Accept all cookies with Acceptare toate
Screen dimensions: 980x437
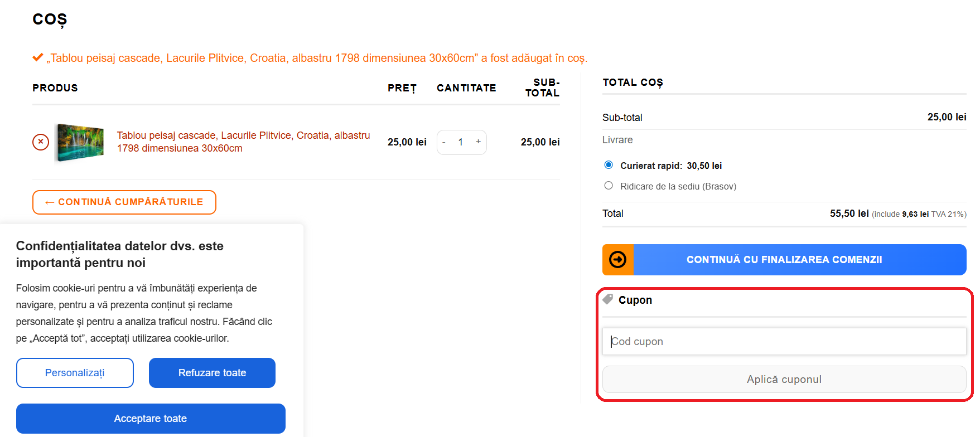151,419
